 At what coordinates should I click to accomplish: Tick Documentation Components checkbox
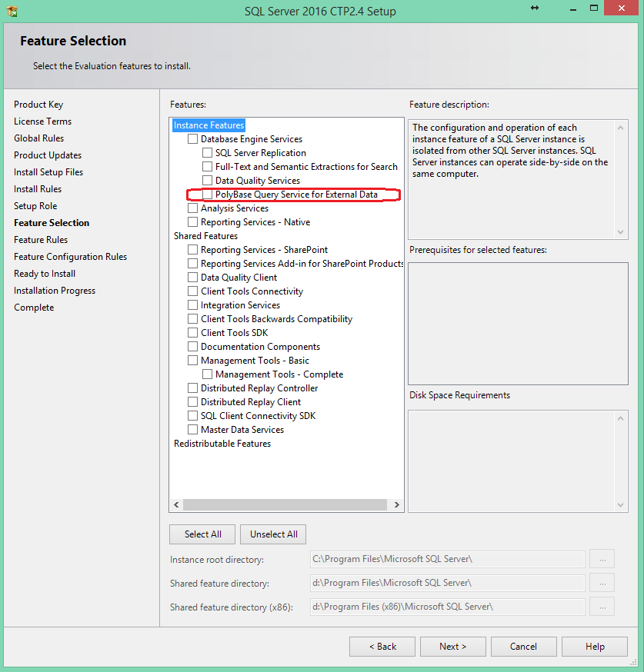(x=193, y=346)
